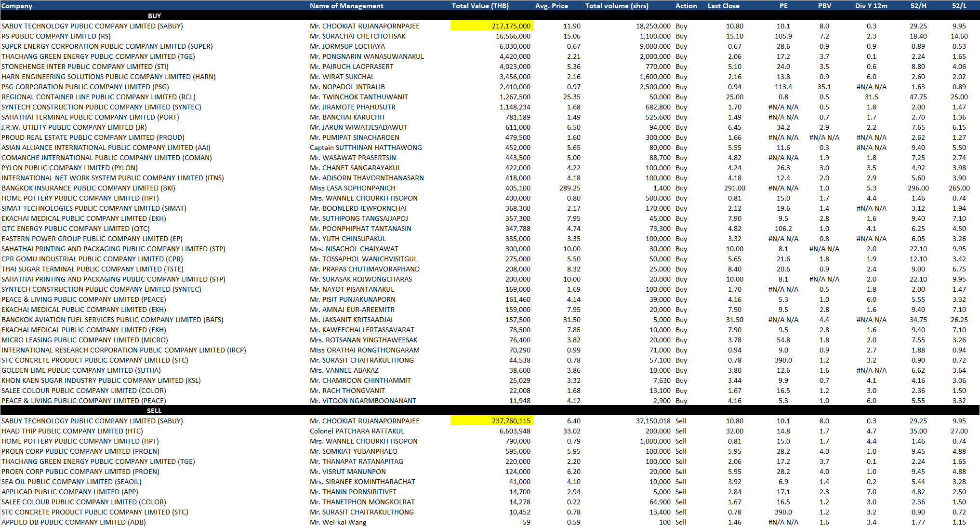The width and height of the screenshot is (980, 527).
Task: Click the Total Value (THB) header
Action: coord(480,6)
